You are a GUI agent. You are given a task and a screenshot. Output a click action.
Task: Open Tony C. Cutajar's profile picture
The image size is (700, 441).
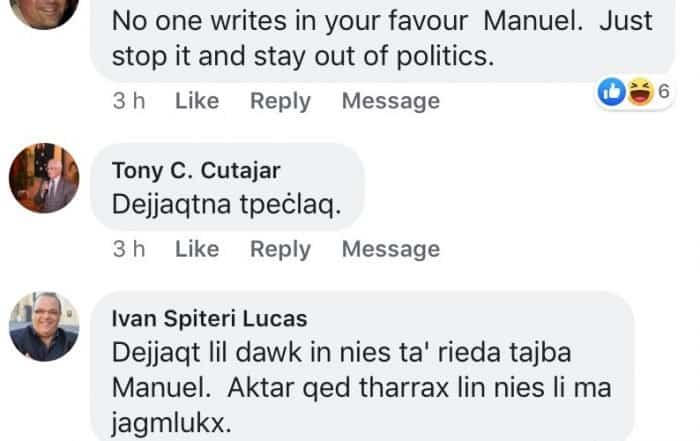[x=44, y=177]
